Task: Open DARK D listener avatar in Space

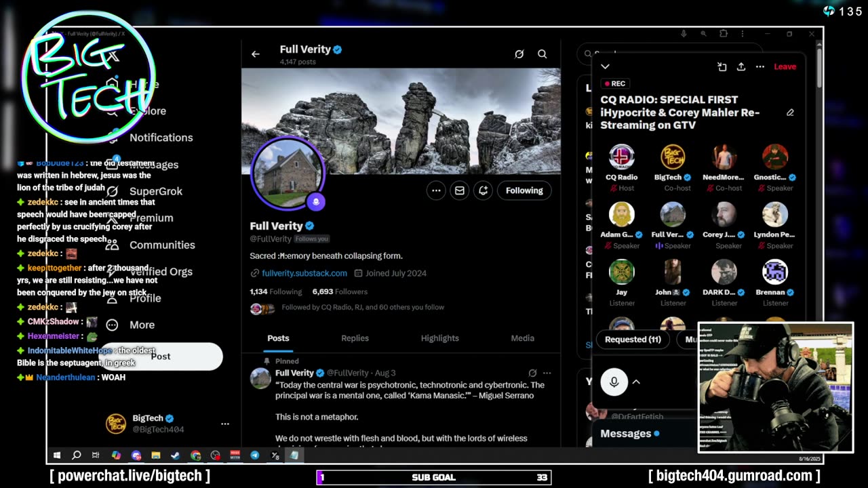Action: point(724,272)
